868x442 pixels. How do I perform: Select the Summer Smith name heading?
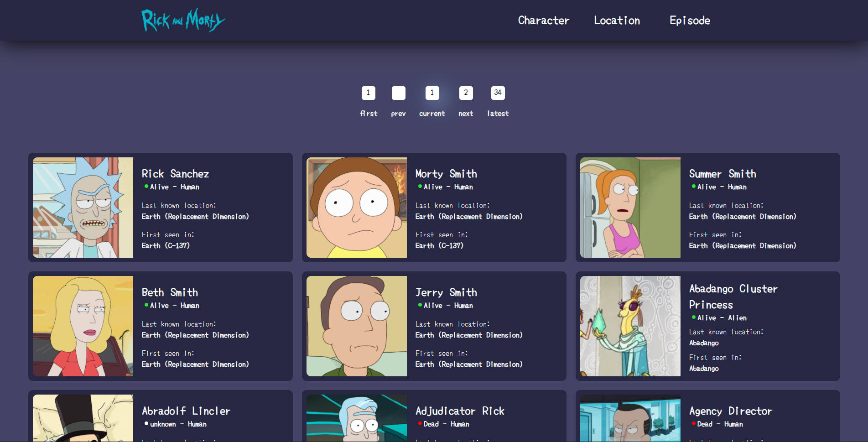pos(722,174)
